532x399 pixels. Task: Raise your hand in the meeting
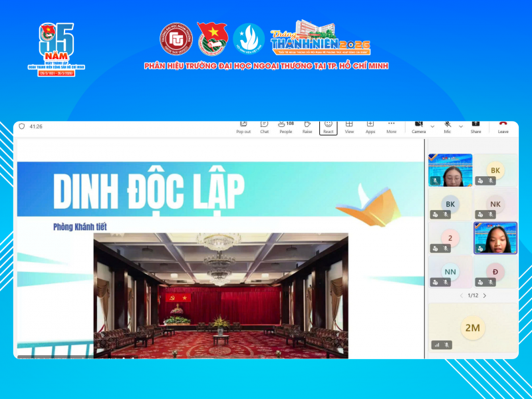click(x=307, y=126)
